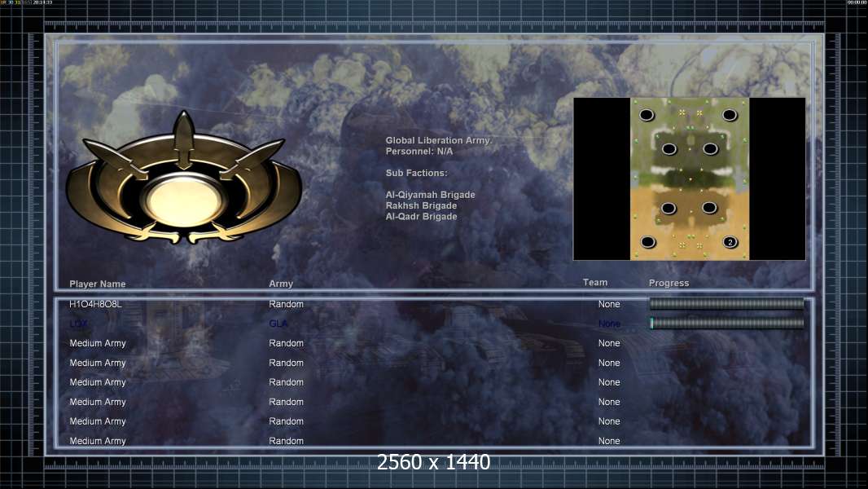The width and height of the screenshot is (868, 489).
Task: Select player name H1O4H8O8L
Action: 95,304
